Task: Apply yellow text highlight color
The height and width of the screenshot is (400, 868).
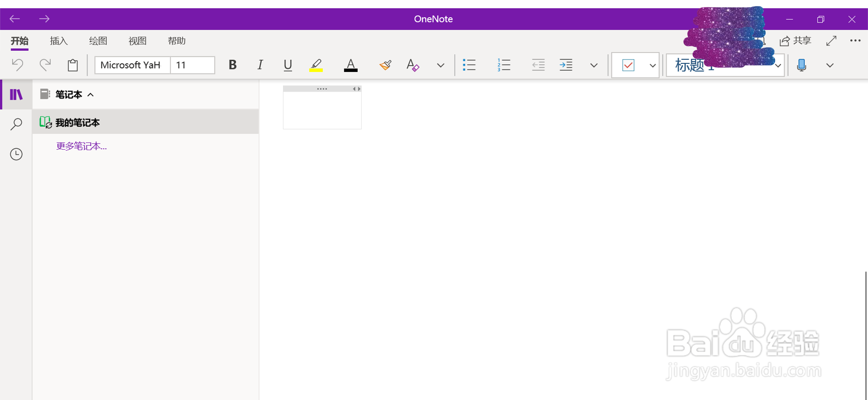Action: tap(316, 65)
